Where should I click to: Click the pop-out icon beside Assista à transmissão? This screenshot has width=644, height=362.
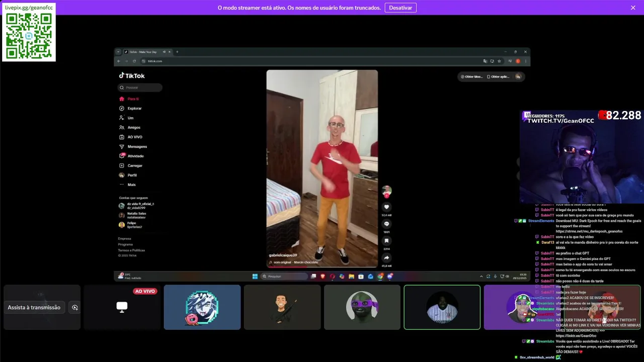pyautogui.click(x=75, y=307)
